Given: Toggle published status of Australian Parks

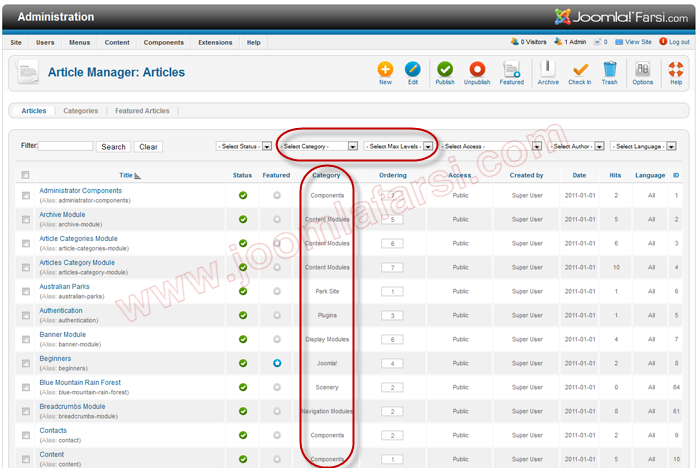Looking at the screenshot, I should pyautogui.click(x=243, y=291).
